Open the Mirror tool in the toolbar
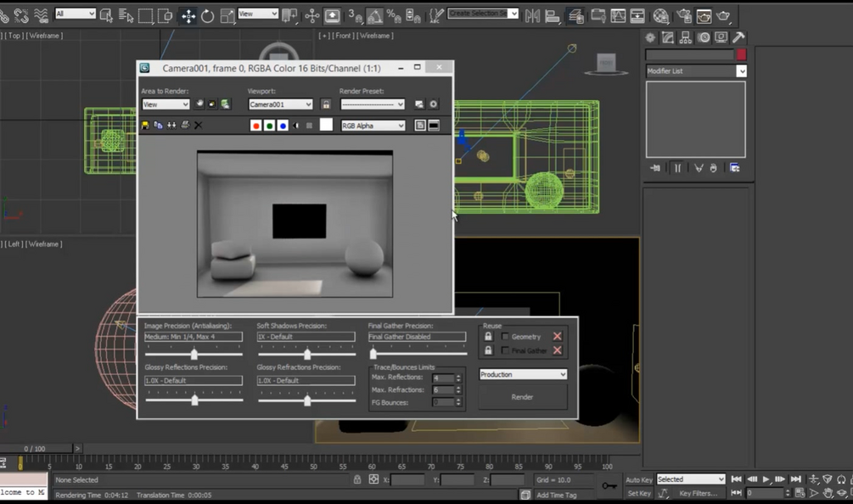The height and width of the screenshot is (504, 853). click(x=532, y=16)
